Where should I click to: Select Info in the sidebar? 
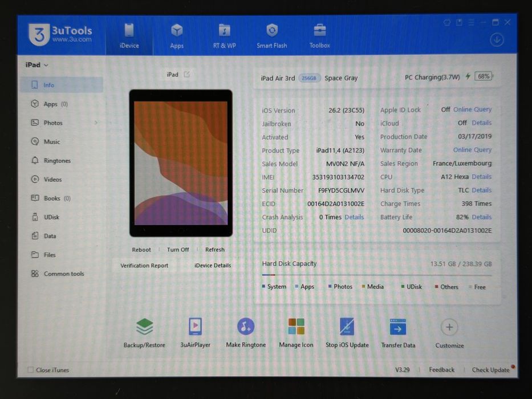coord(62,85)
